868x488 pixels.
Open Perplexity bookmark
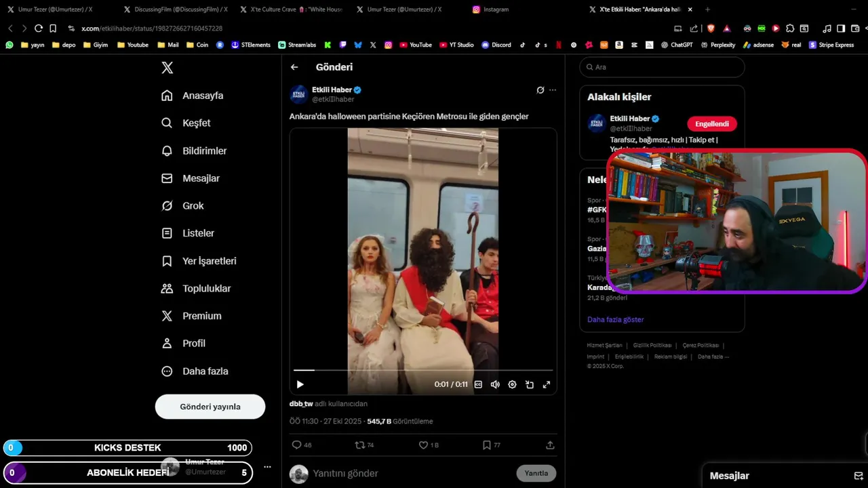[718, 45]
